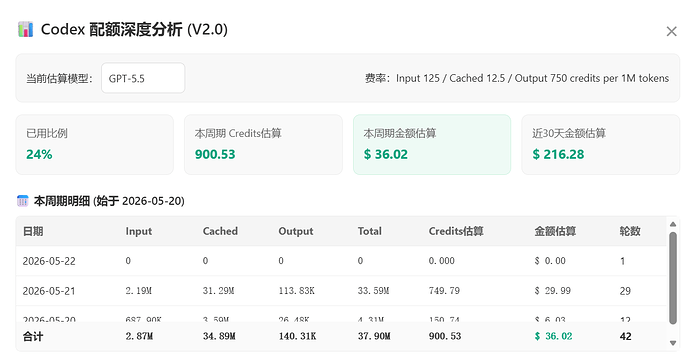The width and height of the screenshot is (690, 362).
Task: Click the 29 rounds cell
Action: pos(625,291)
